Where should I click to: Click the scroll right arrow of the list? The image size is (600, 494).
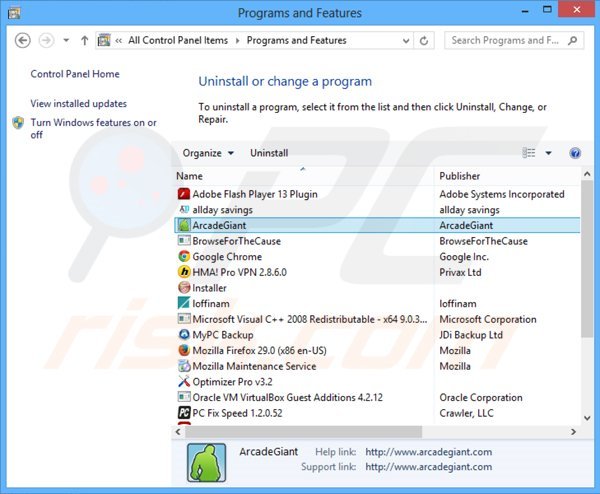pyautogui.click(x=573, y=432)
